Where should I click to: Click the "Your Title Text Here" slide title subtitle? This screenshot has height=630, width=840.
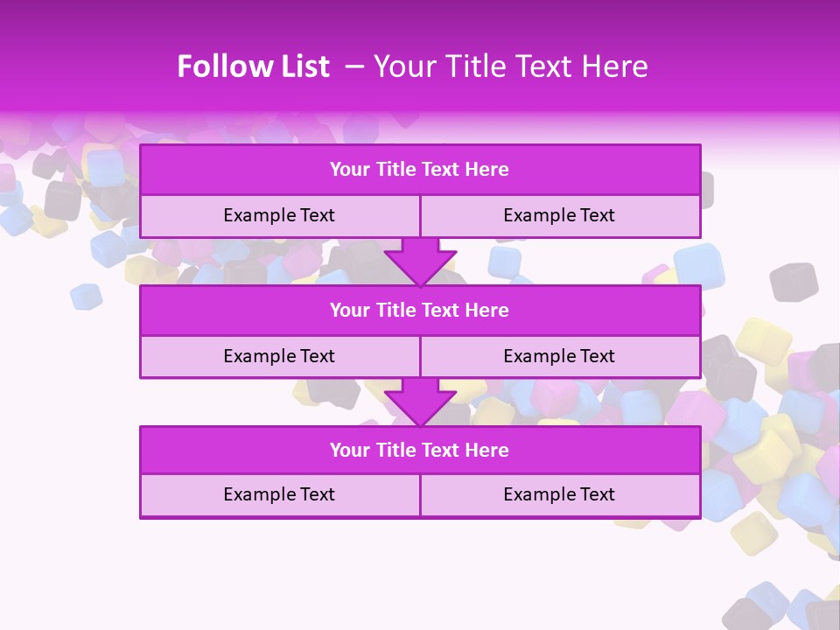click(x=510, y=66)
